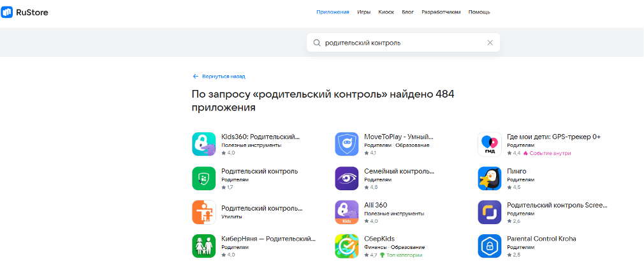Open the Где мои дети app icon
The height and width of the screenshot is (263, 644).
[x=490, y=144]
